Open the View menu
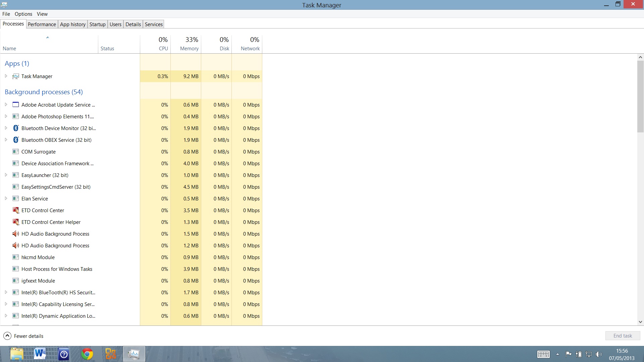 pyautogui.click(x=42, y=14)
